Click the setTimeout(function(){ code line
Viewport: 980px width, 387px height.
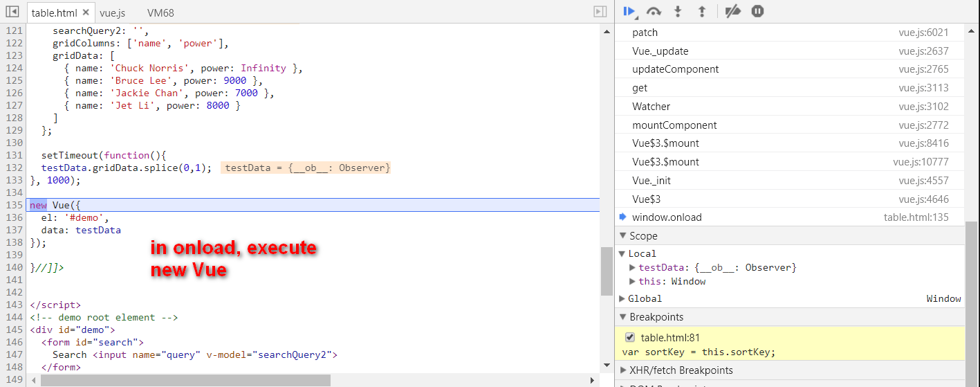pos(104,155)
